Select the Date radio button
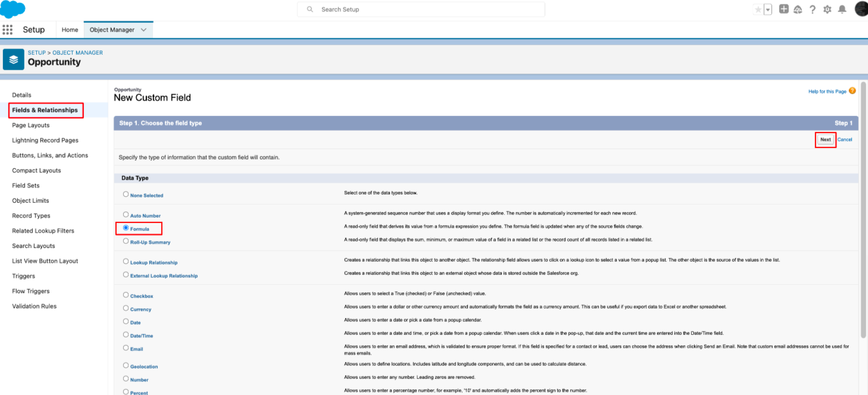Image resolution: width=868 pixels, height=395 pixels. 126,321
